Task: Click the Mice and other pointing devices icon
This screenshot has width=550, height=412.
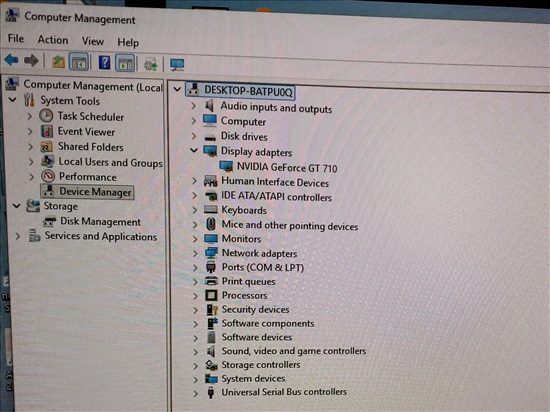Action: 210,224
